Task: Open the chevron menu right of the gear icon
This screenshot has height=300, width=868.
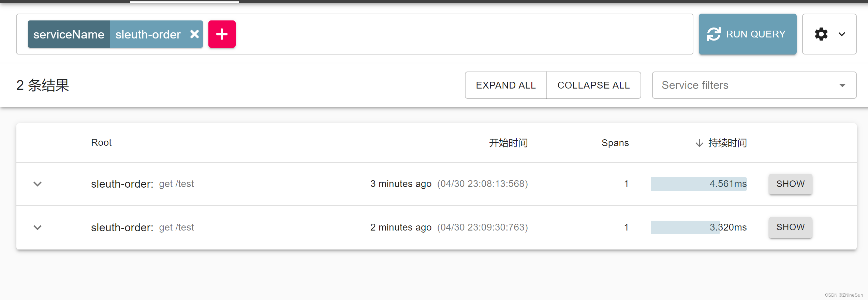Action: (842, 34)
